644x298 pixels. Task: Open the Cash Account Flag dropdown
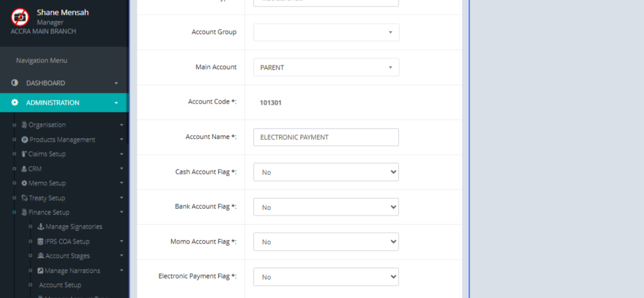click(x=326, y=172)
